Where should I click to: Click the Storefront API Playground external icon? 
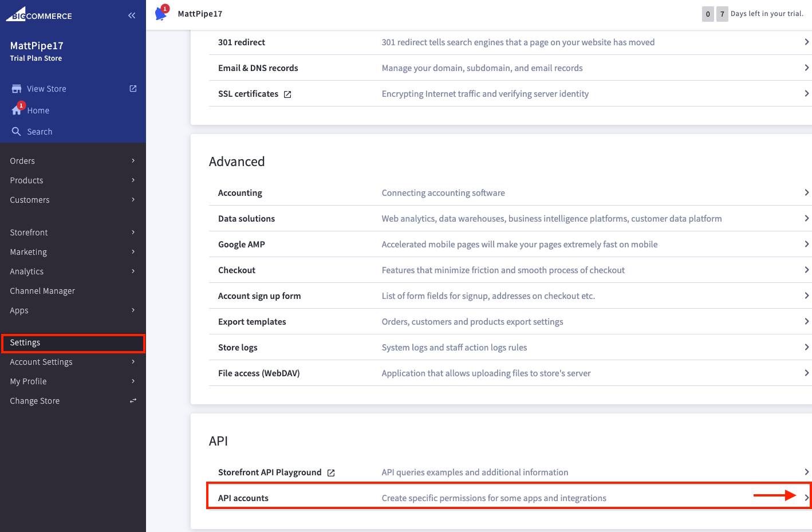pyautogui.click(x=331, y=473)
